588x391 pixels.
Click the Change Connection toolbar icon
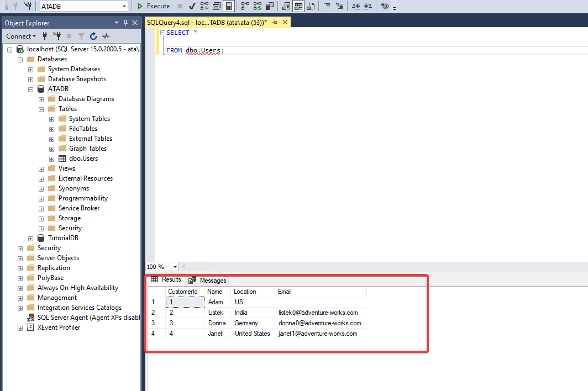tap(28, 6)
